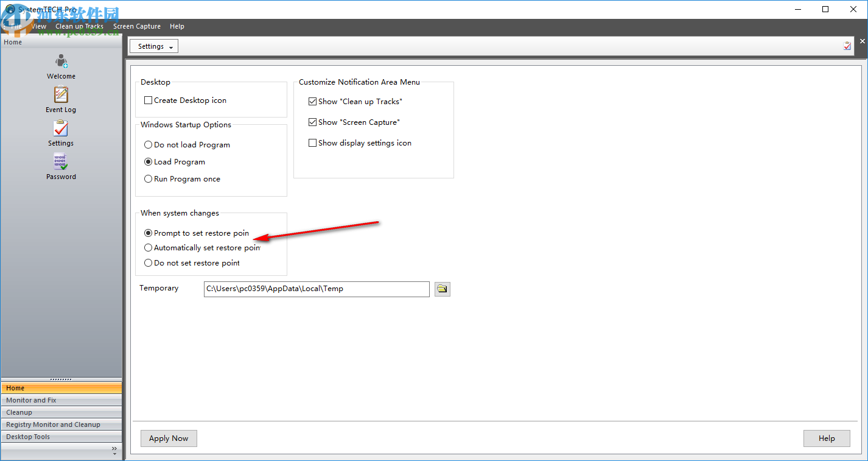Click the Temporary path input field
This screenshot has width=868, height=461.
pos(317,289)
